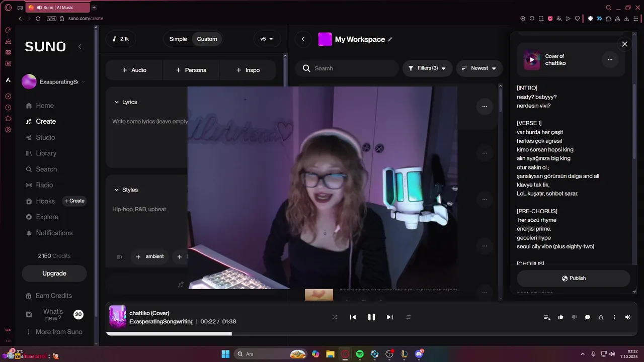Open More from Suno menu
644x362 pixels.
(x=54, y=332)
